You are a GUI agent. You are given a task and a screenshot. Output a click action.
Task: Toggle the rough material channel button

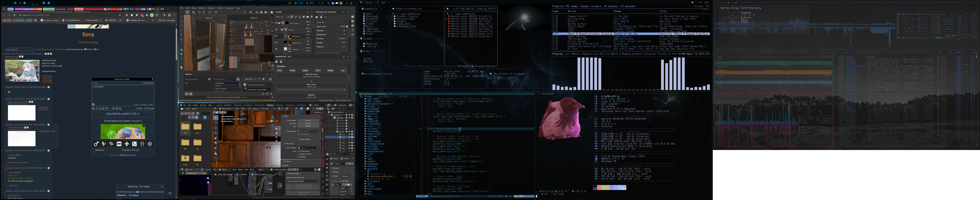(305, 71)
